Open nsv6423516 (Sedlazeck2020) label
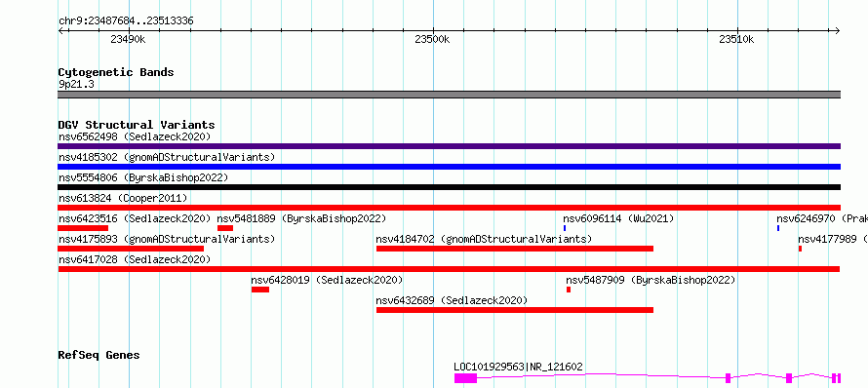The image size is (868, 388). point(135,218)
